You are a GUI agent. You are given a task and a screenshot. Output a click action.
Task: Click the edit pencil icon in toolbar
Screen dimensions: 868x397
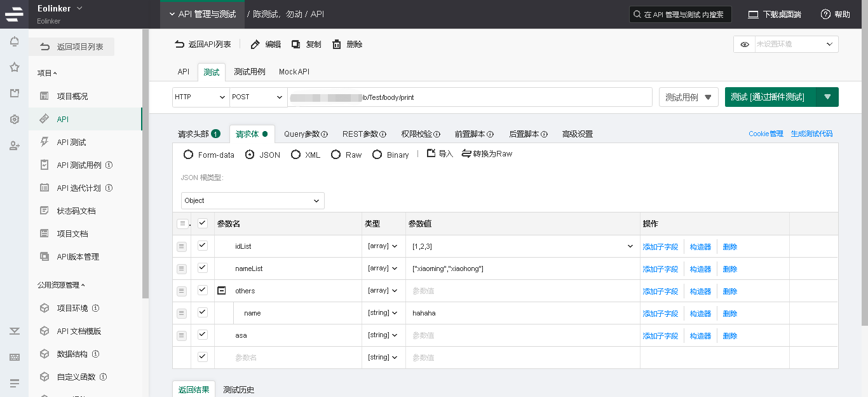[255, 45]
